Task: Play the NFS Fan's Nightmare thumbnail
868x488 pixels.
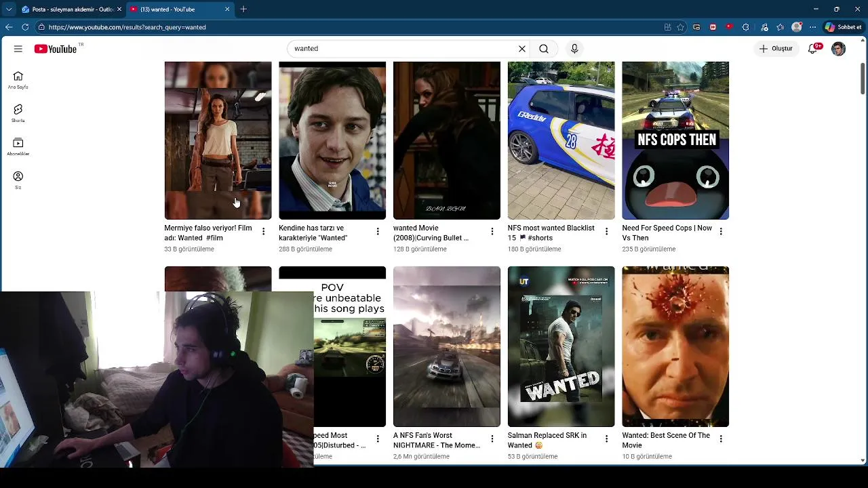Action: 447,346
